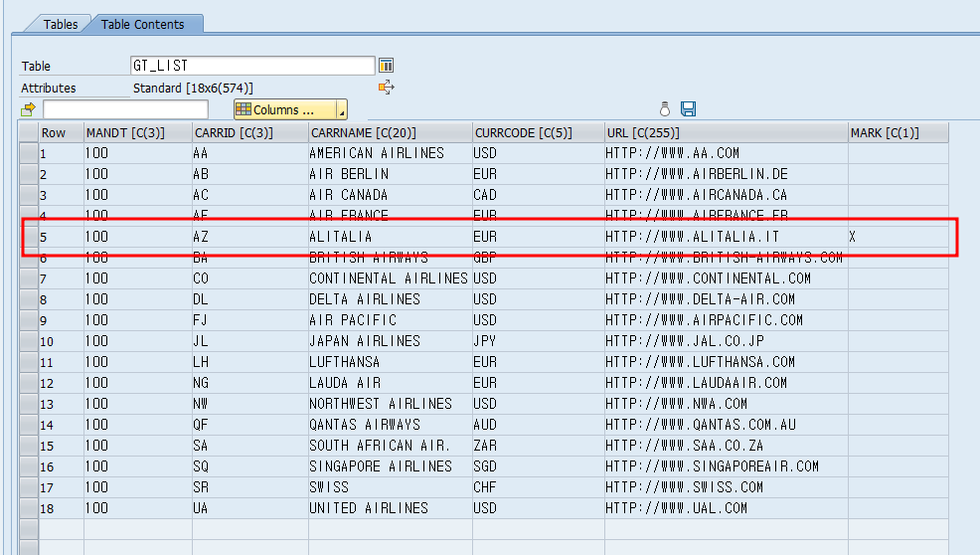Click the HTTP://WWW.NWA.COM cell
The width and height of the screenshot is (980, 555).
click(727, 404)
